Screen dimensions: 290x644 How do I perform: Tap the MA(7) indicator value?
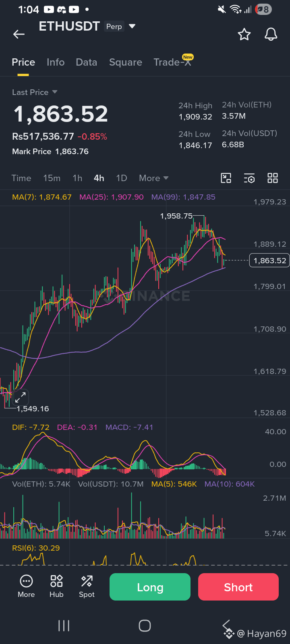click(42, 197)
